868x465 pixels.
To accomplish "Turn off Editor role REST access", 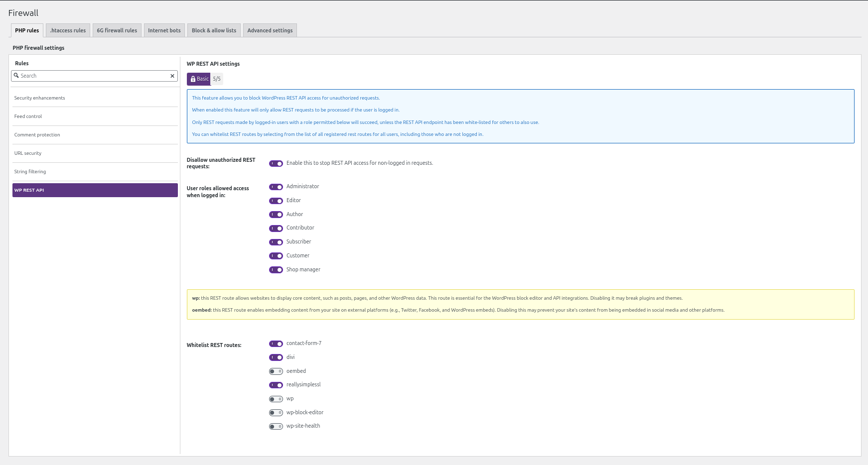I will [276, 201].
